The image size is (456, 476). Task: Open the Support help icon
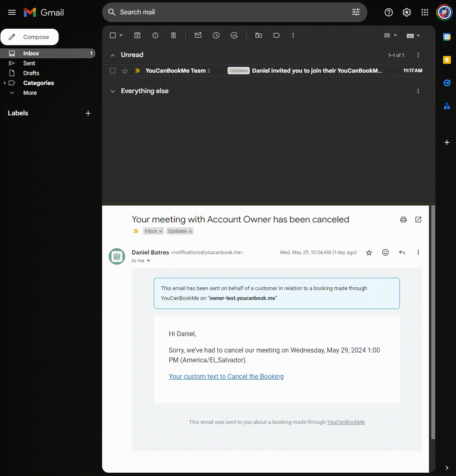(389, 12)
